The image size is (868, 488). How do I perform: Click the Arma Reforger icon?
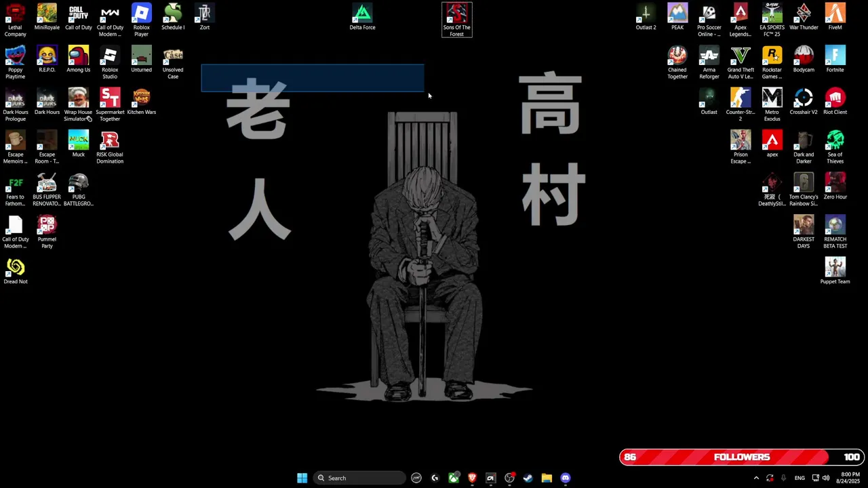[709, 62]
